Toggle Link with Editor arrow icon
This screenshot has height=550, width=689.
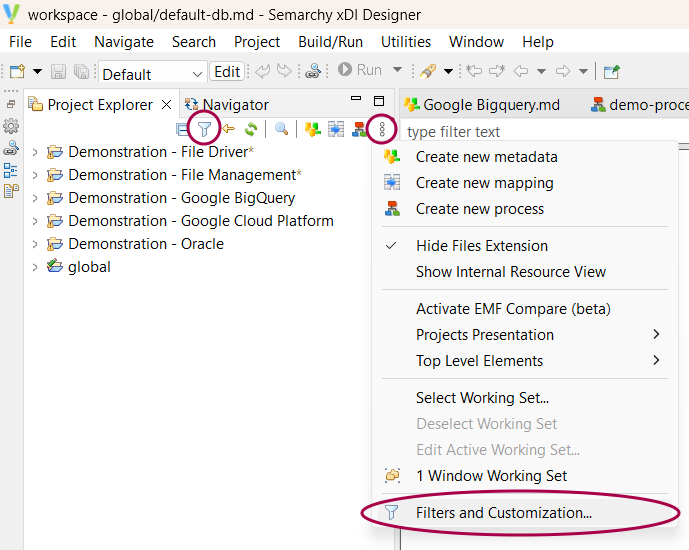coord(228,129)
